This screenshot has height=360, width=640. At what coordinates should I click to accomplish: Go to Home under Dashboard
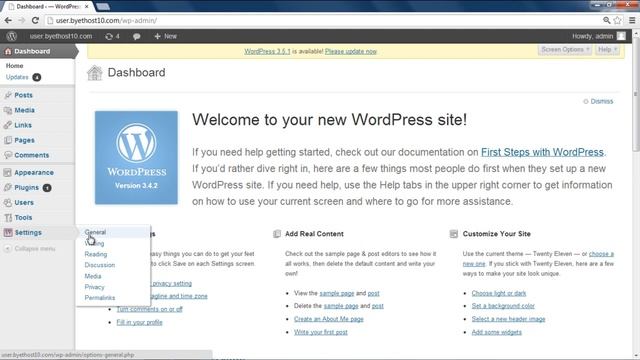[14, 66]
